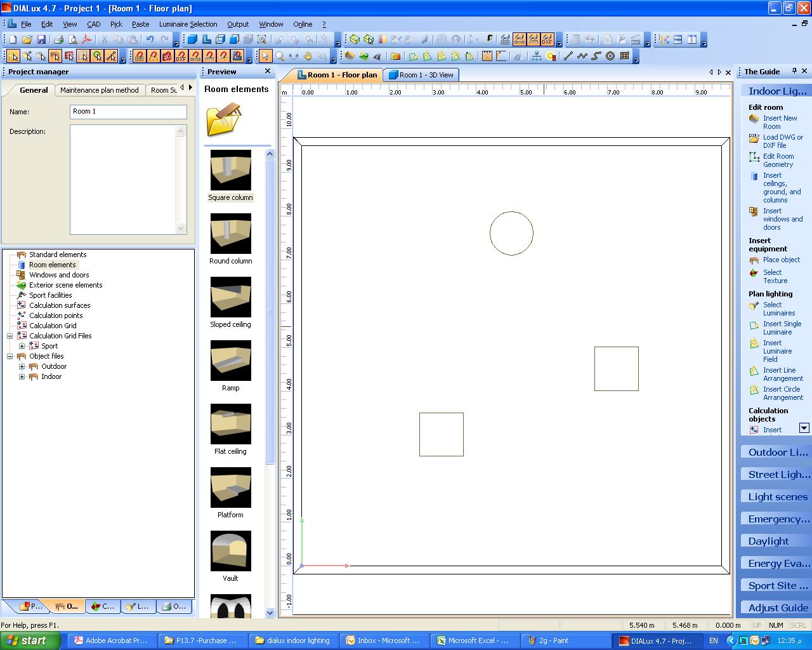Select the hand pan tool
812x650 pixels.
coord(307,56)
